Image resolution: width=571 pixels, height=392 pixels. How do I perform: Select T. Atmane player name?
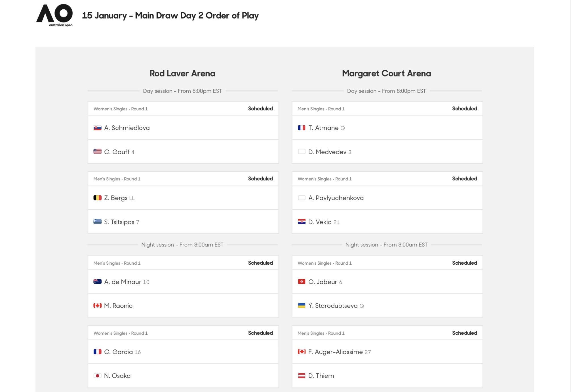tap(323, 128)
